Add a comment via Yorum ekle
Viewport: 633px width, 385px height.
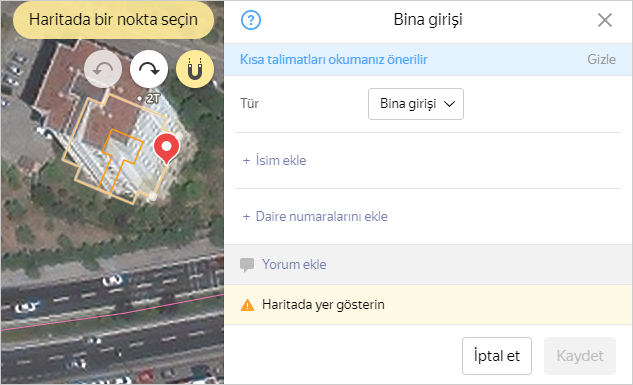pos(294,265)
